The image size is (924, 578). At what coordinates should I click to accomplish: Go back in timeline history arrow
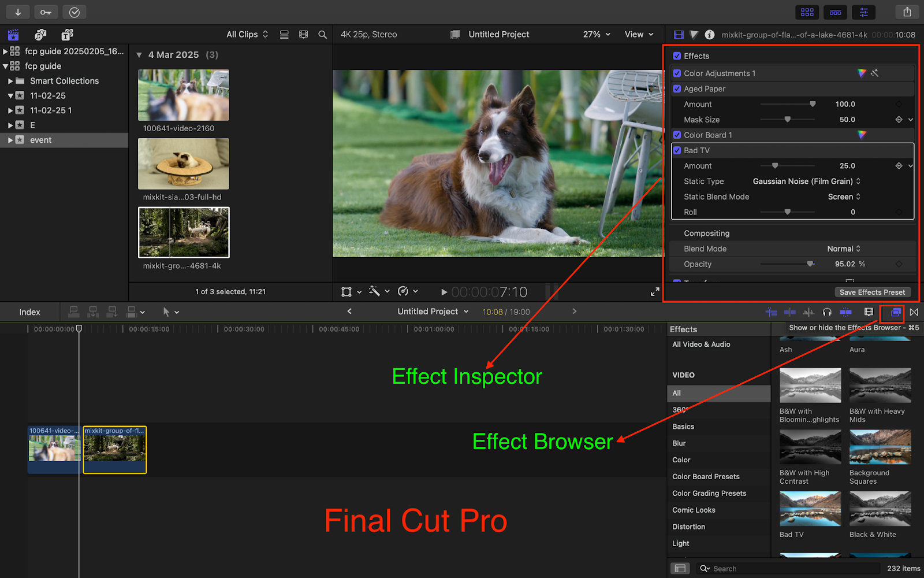coord(349,312)
